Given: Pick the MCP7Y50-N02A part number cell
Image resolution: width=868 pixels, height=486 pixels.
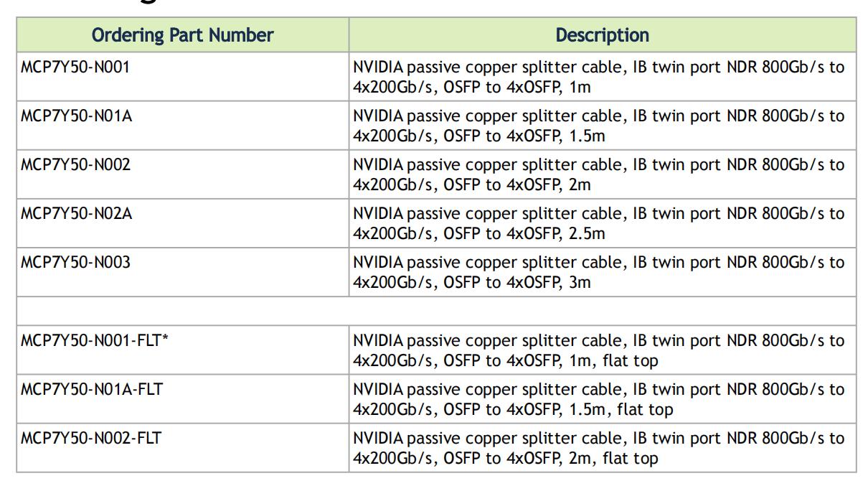Looking at the screenshot, I should [77, 214].
